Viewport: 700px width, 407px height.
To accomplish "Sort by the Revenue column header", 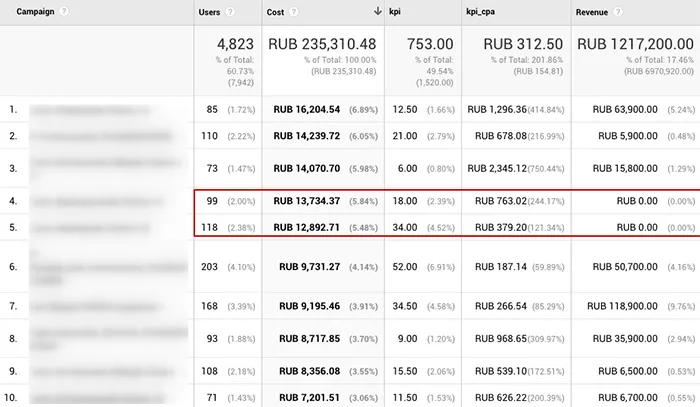I will click(x=592, y=12).
